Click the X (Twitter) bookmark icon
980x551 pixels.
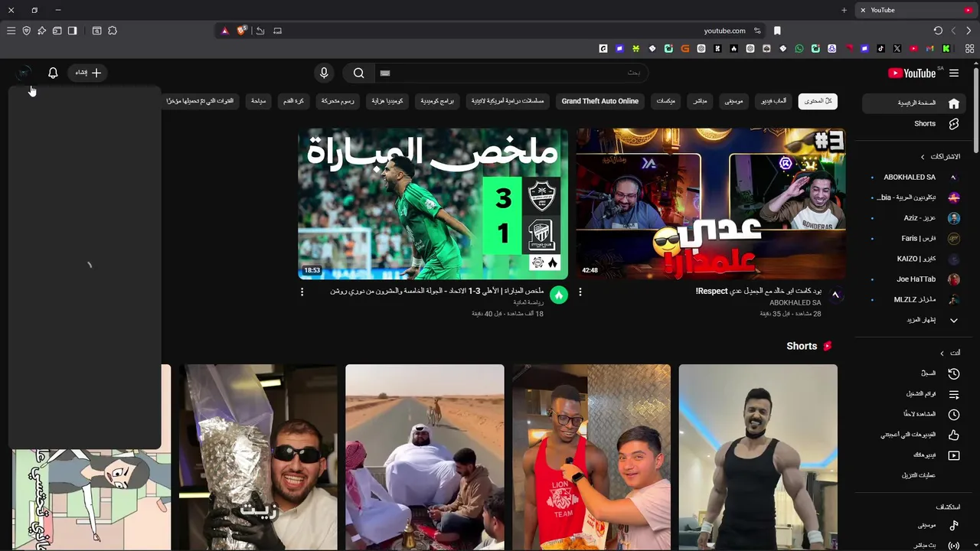point(897,48)
